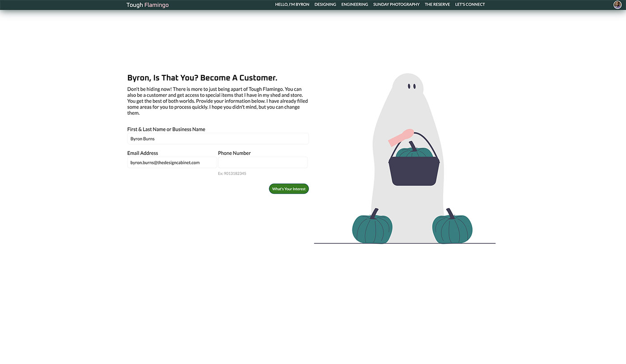Focus the name field containing Byron Burns
The image size is (626, 364).
[218, 139]
